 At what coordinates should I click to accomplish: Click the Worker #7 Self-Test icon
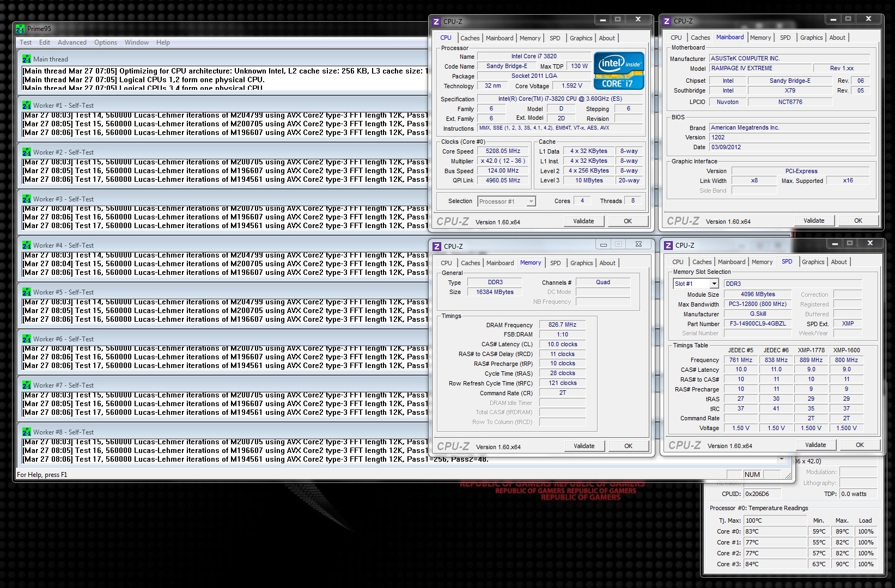pyautogui.click(x=27, y=385)
